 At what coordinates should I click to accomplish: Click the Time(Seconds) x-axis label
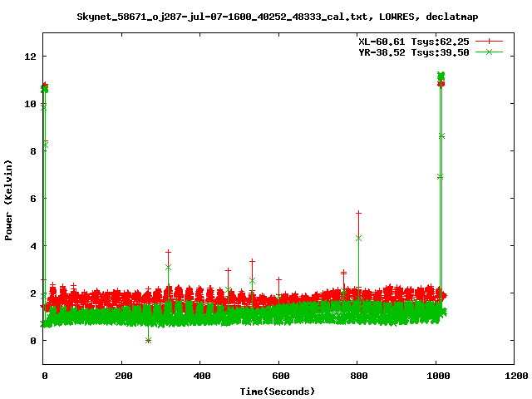pos(278,392)
